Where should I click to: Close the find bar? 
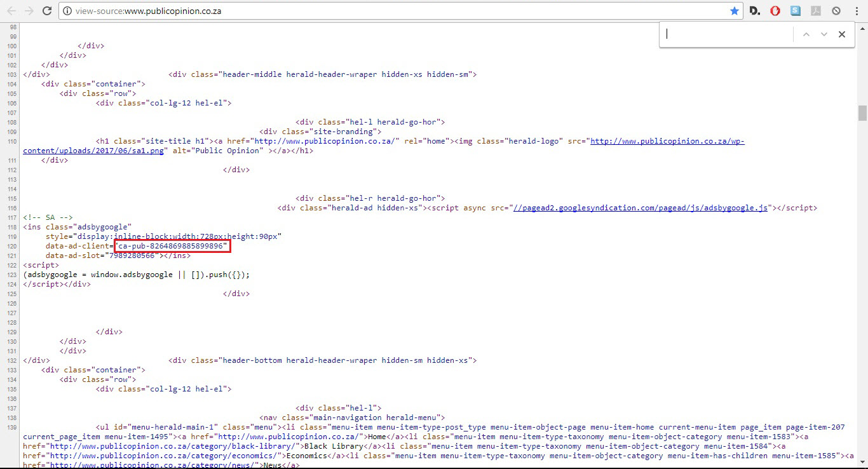click(842, 34)
